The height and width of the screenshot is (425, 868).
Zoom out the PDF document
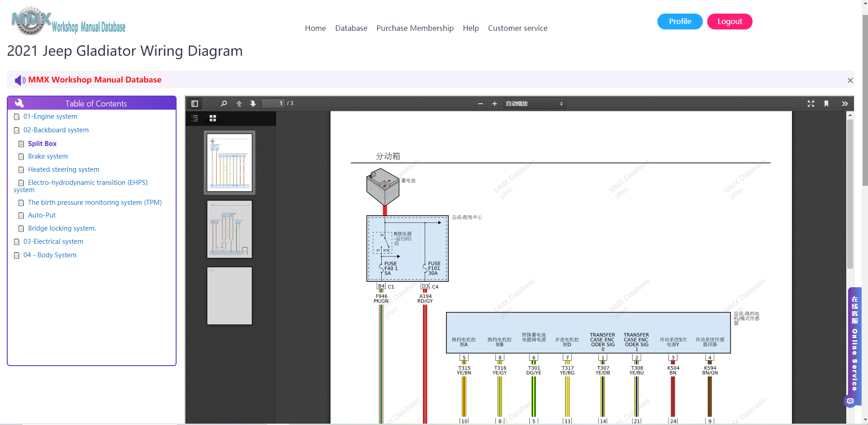pyautogui.click(x=480, y=104)
